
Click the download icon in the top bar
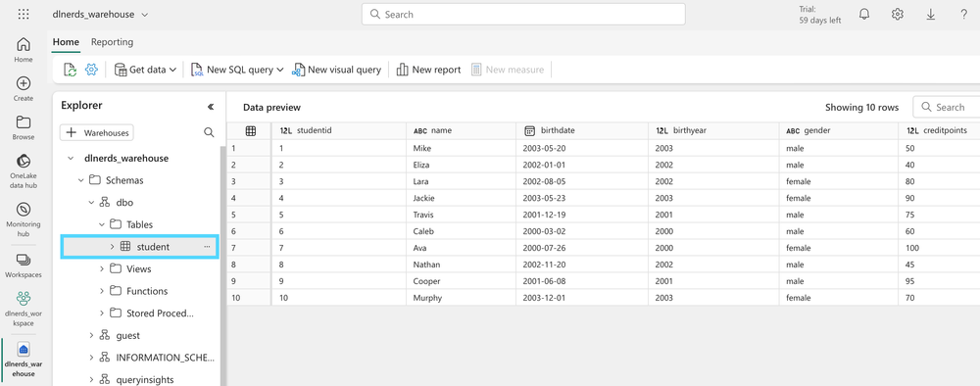coord(931,14)
